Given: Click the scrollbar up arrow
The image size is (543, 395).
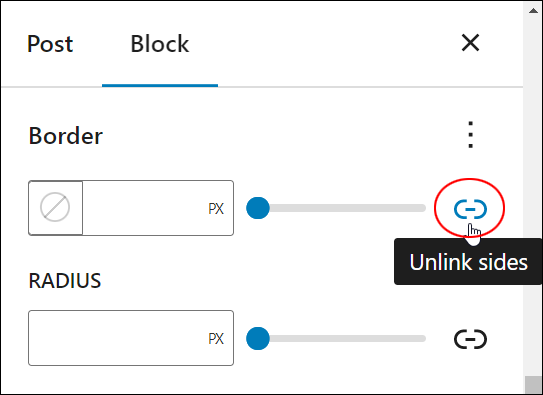Looking at the screenshot, I should 533,11.
